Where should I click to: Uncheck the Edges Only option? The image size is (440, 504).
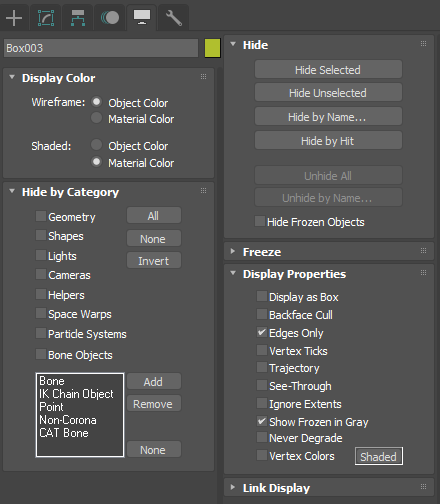coord(262,332)
